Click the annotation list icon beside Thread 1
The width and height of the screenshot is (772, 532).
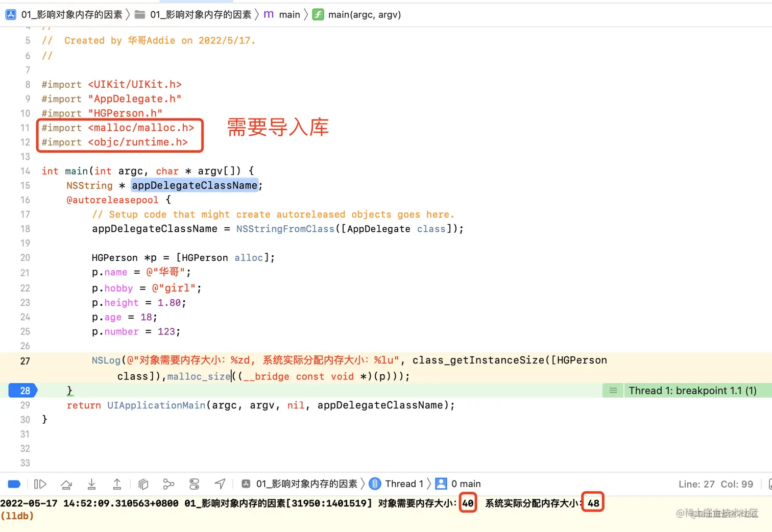613,391
